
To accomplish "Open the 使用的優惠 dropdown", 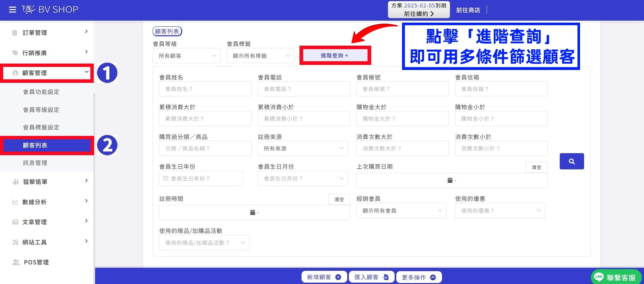I will point(500,211).
